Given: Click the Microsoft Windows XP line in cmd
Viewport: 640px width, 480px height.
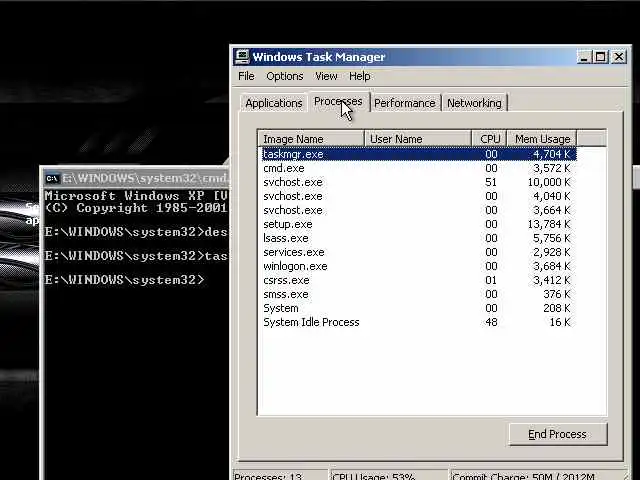Looking at the screenshot, I should [136, 196].
